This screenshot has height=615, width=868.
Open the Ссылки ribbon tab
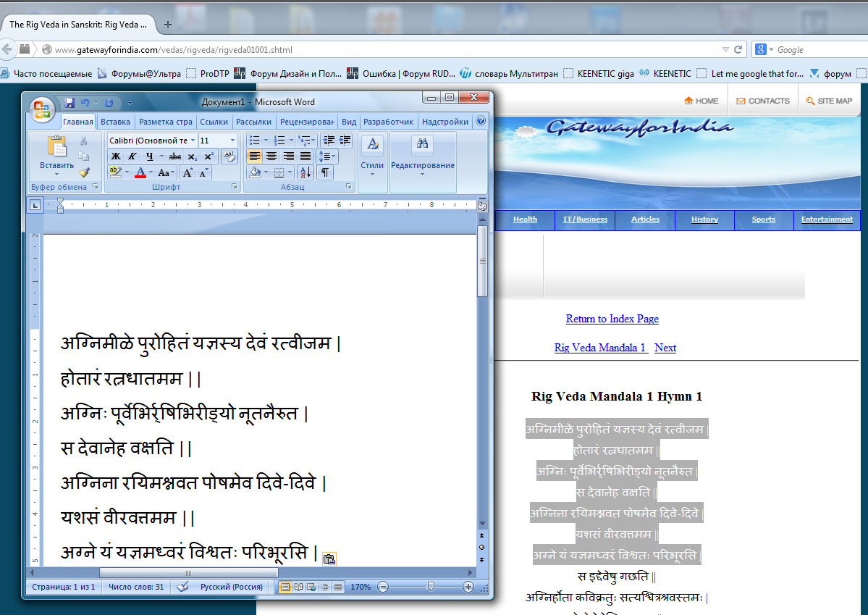[214, 122]
